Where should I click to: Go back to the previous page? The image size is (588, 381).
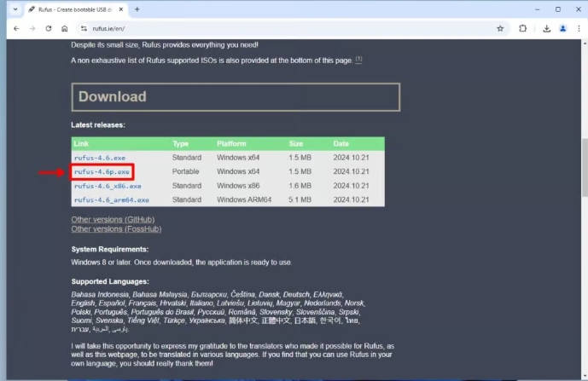(16, 28)
